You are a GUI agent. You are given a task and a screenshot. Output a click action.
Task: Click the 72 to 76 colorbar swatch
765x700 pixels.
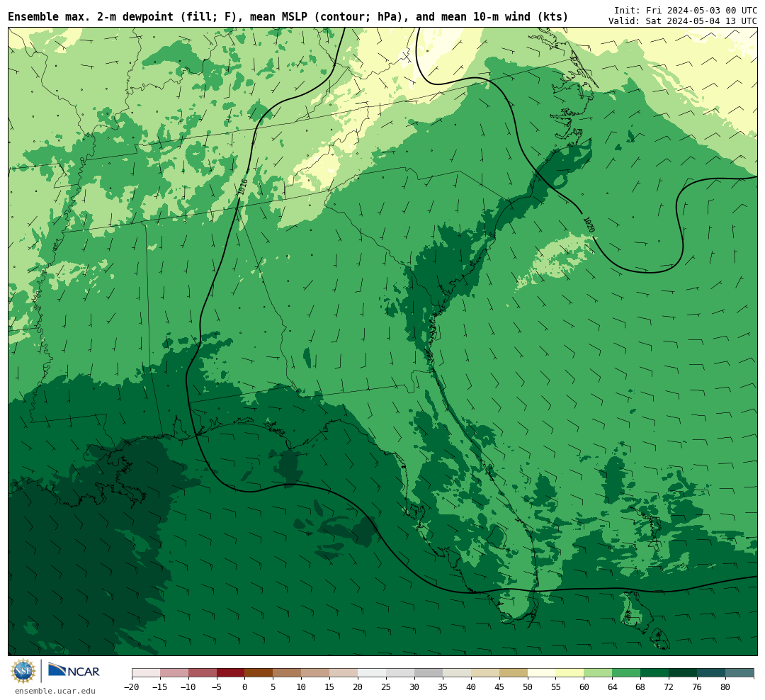click(683, 673)
